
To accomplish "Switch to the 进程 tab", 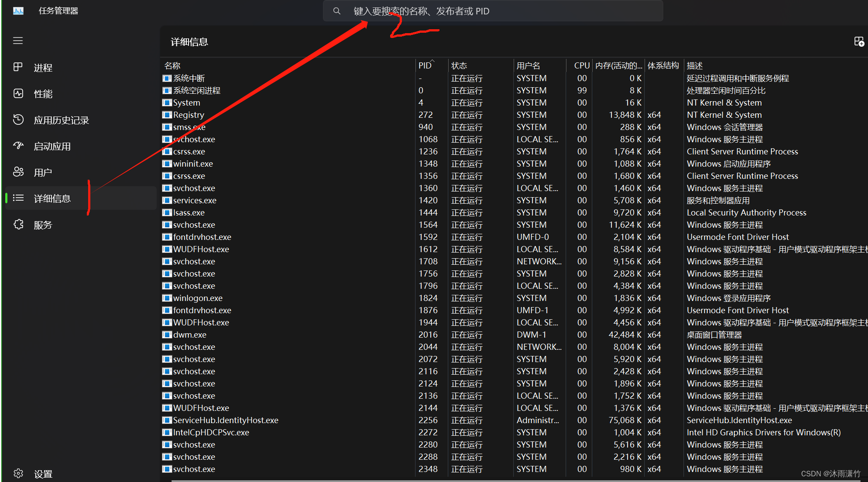I will [81, 68].
